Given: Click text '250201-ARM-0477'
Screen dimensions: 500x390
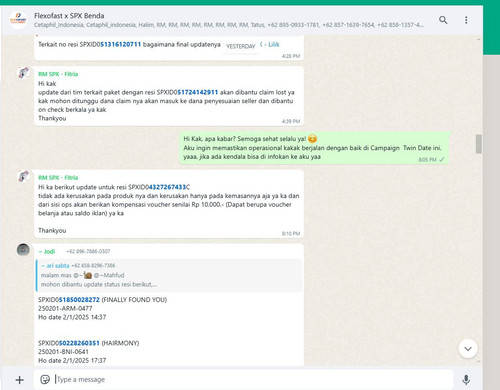Looking at the screenshot, I should click(x=65, y=308).
